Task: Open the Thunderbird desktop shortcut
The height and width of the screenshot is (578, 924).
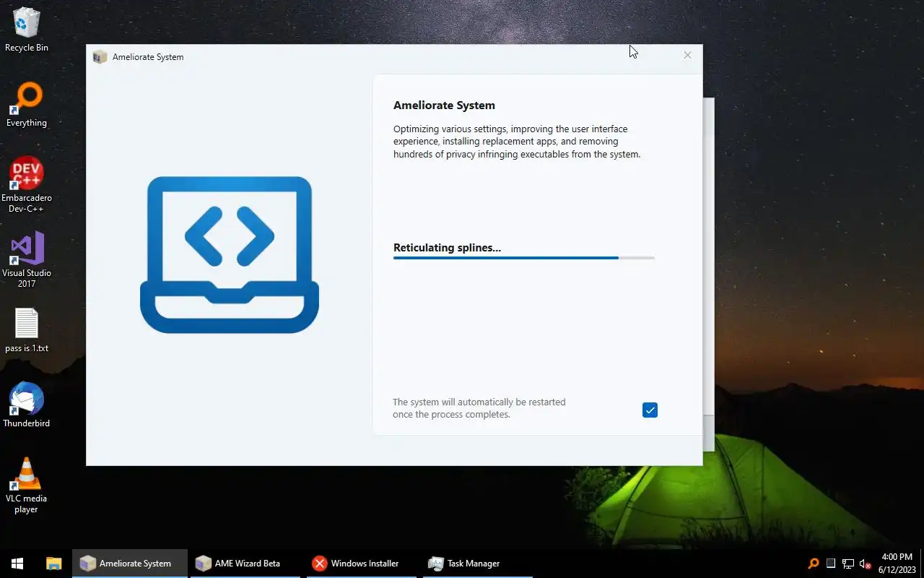Action: pos(27,405)
